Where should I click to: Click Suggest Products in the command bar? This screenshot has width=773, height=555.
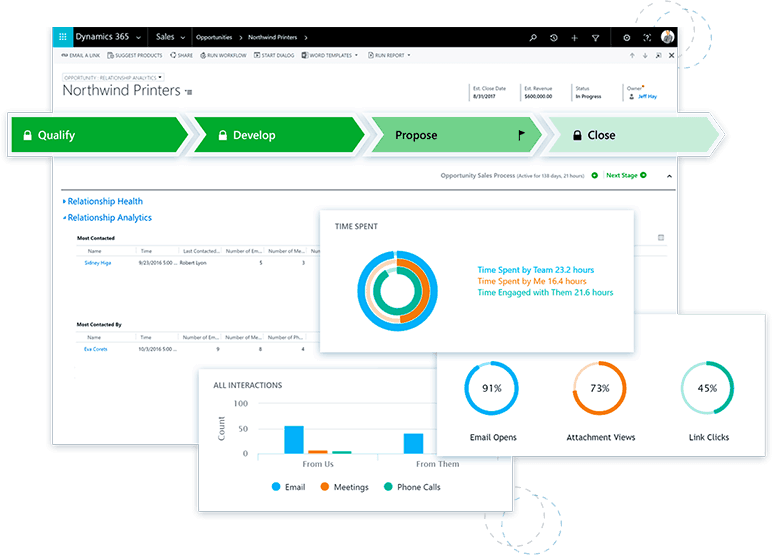135,56
